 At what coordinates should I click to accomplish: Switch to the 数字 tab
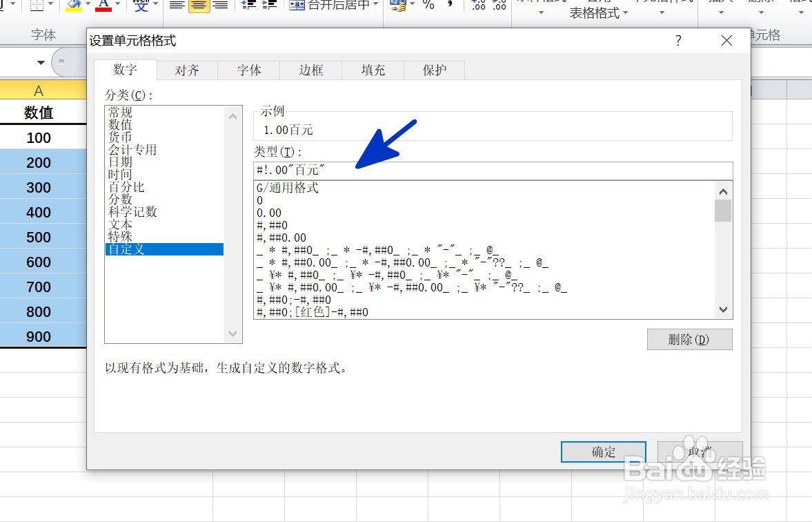126,70
